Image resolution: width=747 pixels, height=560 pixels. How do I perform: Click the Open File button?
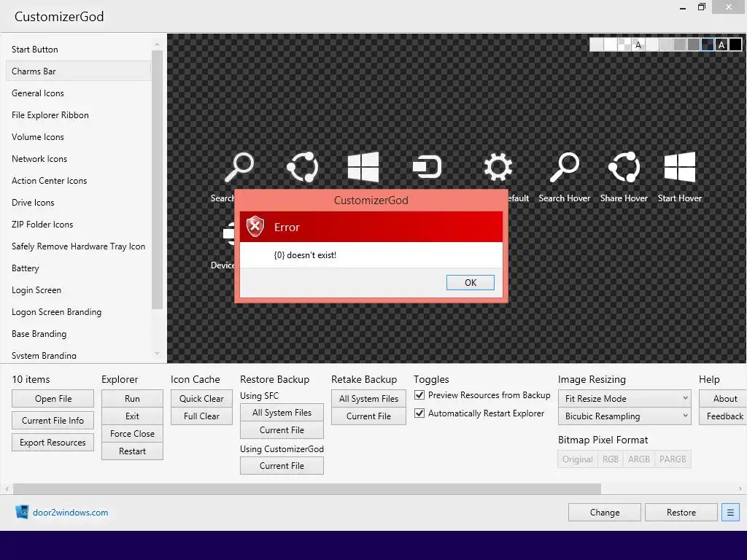click(53, 399)
